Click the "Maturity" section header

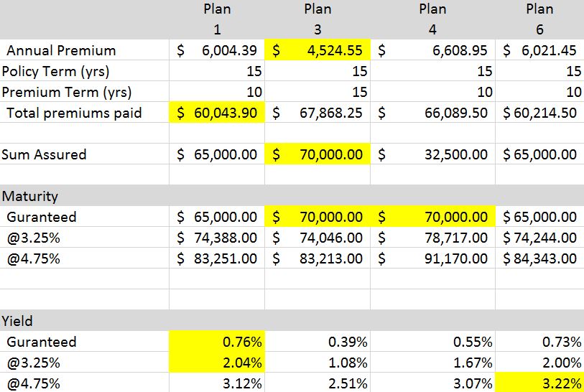30,196
